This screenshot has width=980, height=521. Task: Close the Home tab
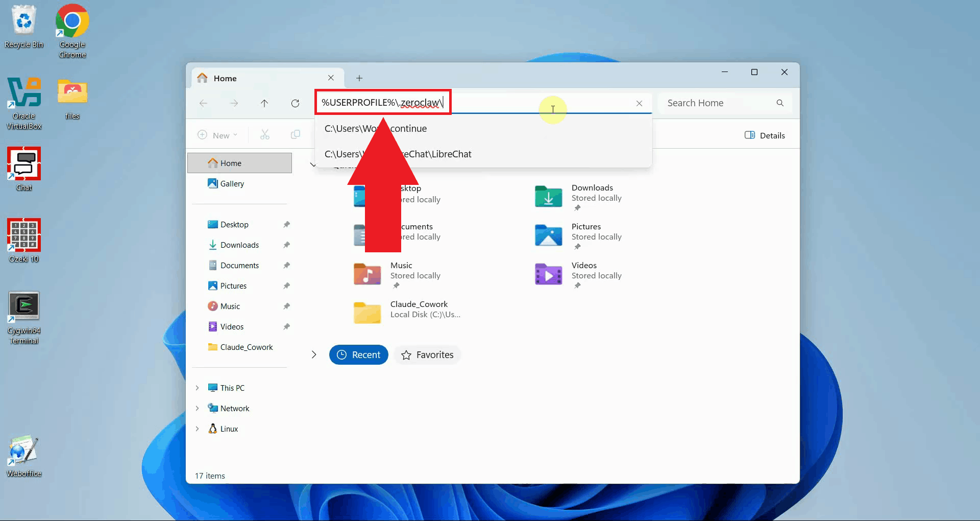click(x=331, y=78)
